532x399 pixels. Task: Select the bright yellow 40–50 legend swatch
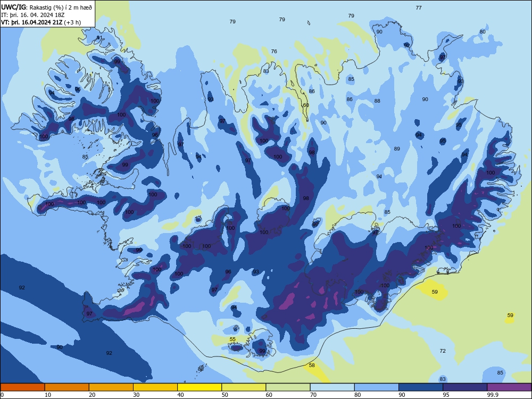pos(199,387)
